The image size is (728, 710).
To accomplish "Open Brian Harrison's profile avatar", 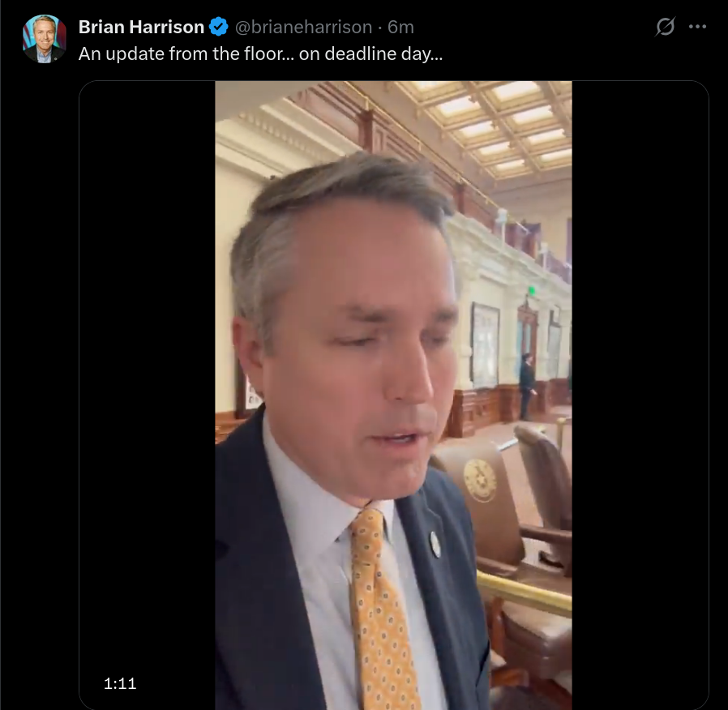I will [x=44, y=39].
